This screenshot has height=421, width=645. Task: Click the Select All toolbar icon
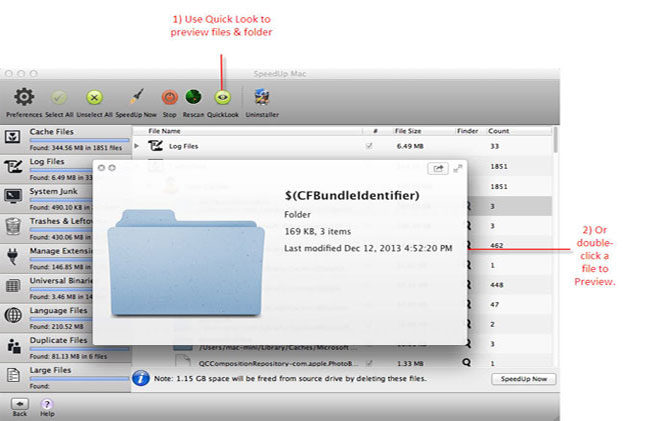59,98
